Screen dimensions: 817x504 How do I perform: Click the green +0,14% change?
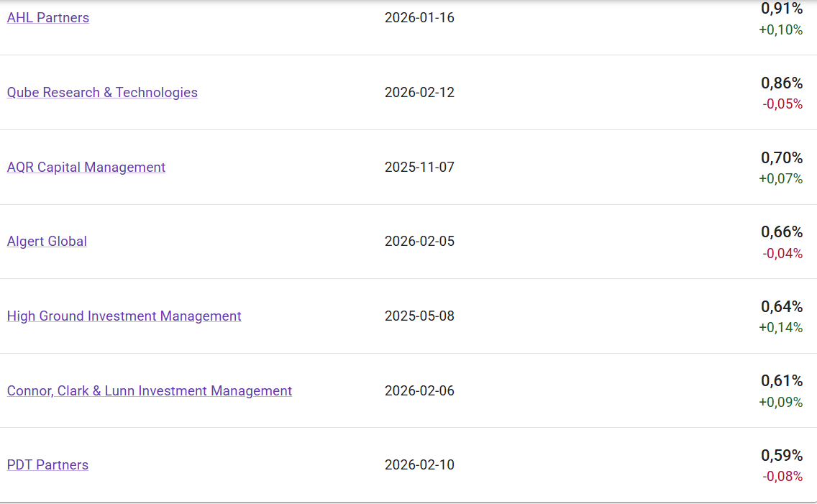pyautogui.click(x=781, y=328)
